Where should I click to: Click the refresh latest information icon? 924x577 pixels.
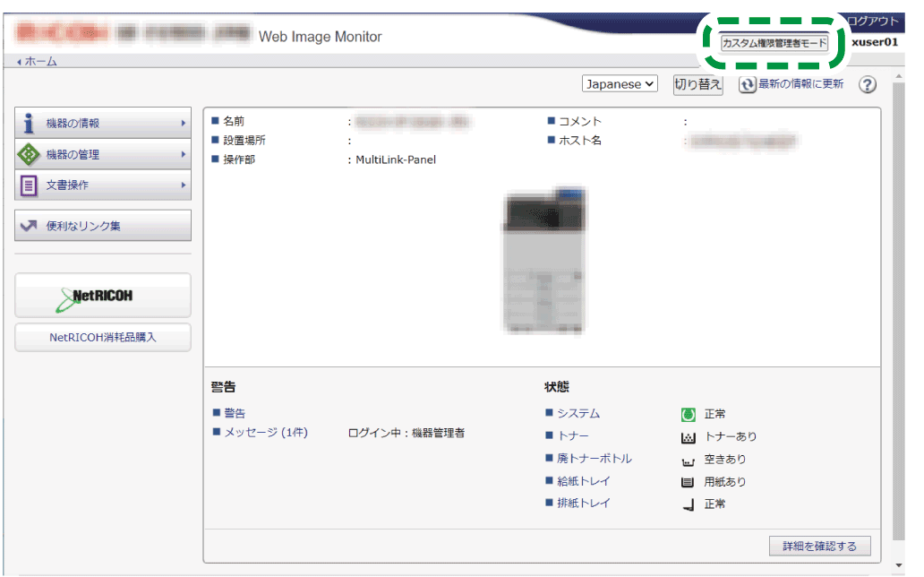pyautogui.click(x=747, y=84)
